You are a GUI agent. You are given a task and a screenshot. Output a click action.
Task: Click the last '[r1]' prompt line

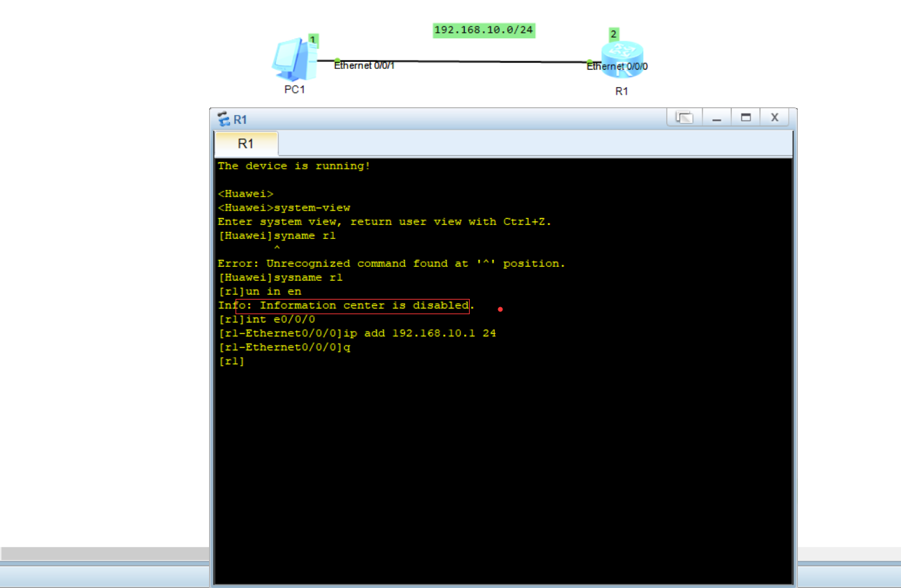[231, 361]
